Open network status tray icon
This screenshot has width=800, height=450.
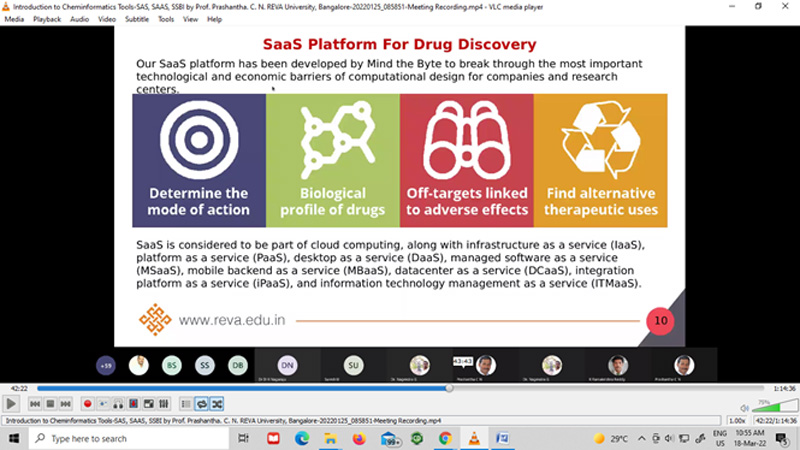[684, 439]
